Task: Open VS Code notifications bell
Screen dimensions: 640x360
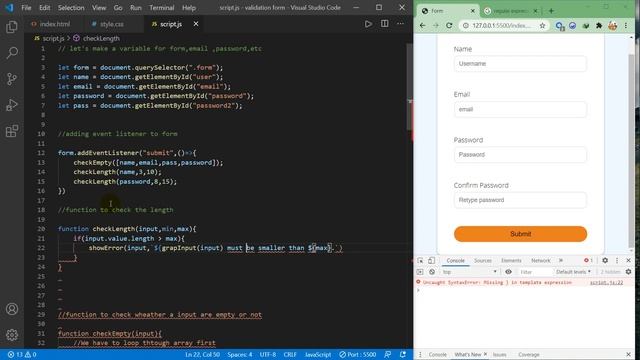Action: point(403,354)
